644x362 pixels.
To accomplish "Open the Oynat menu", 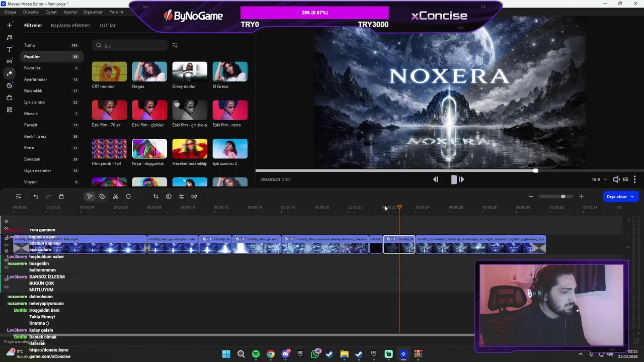I will pos(51,12).
